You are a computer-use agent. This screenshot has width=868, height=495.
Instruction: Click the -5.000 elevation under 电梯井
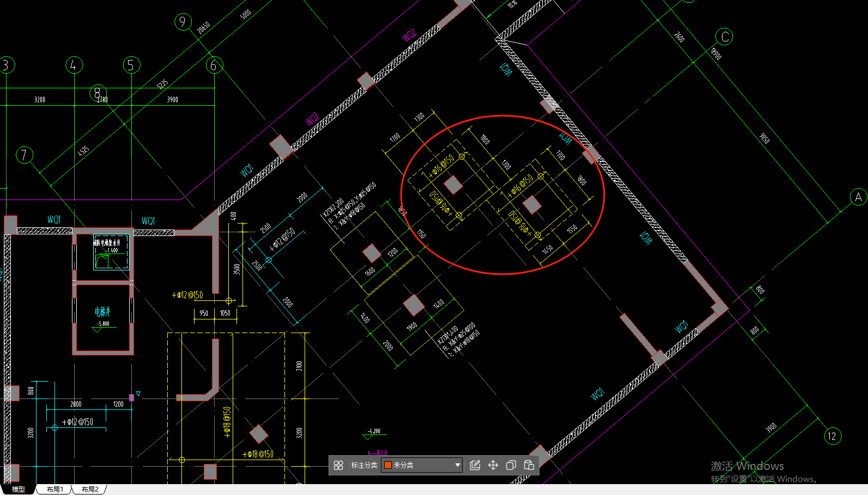coord(104,324)
